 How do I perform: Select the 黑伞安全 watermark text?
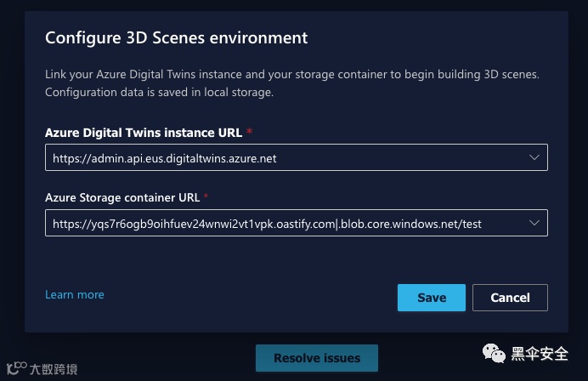[x=540, y=352]
